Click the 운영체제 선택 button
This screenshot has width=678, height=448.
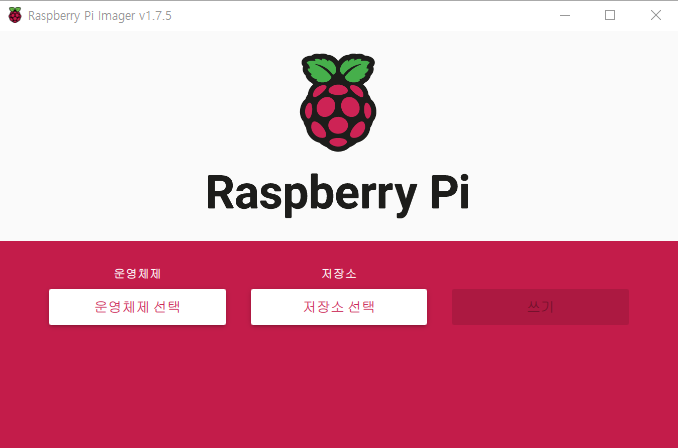(138, 307)
